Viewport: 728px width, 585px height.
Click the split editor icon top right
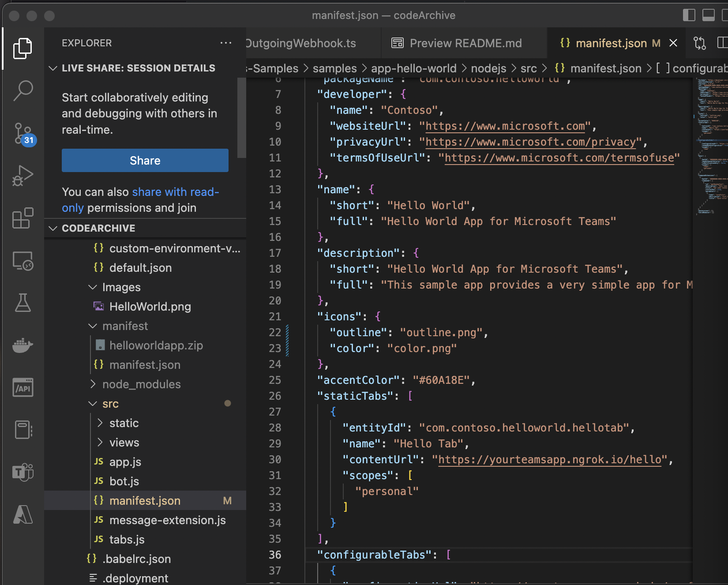[x=723, y=43]
